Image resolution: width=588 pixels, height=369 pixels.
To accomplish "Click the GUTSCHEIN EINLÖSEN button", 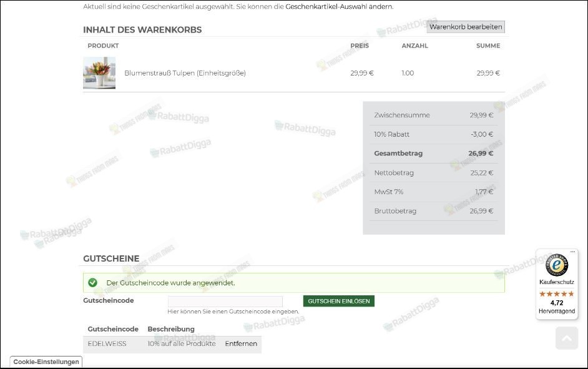I will click(x=338, y=301).
